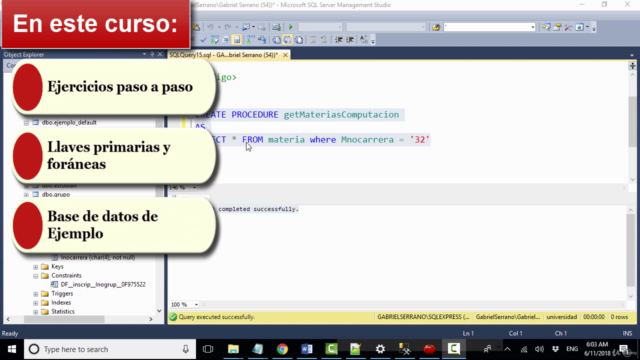This screenshot has height=360, width=640.
Task: Click the Object Explorer horizontal scrollbar thumb
Action: [64, 319]
